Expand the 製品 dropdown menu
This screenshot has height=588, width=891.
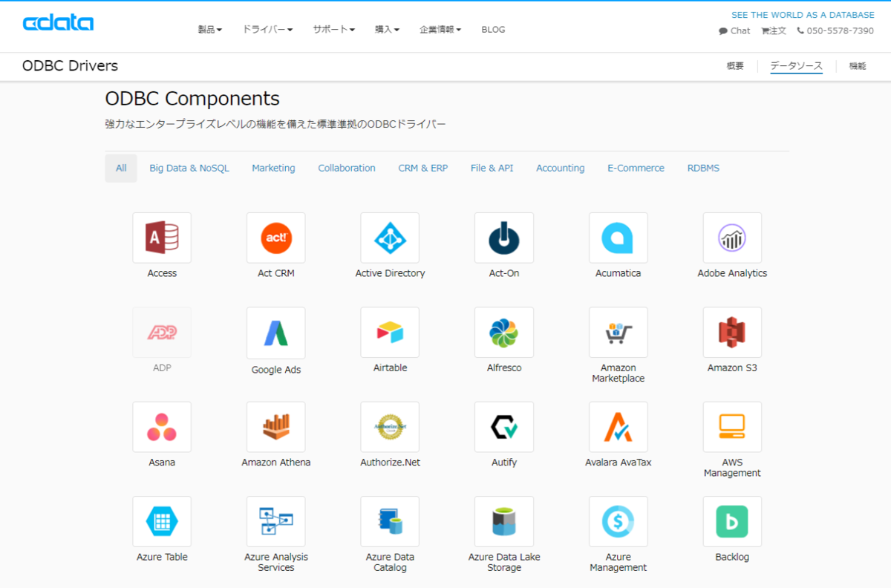pos(210,30)
